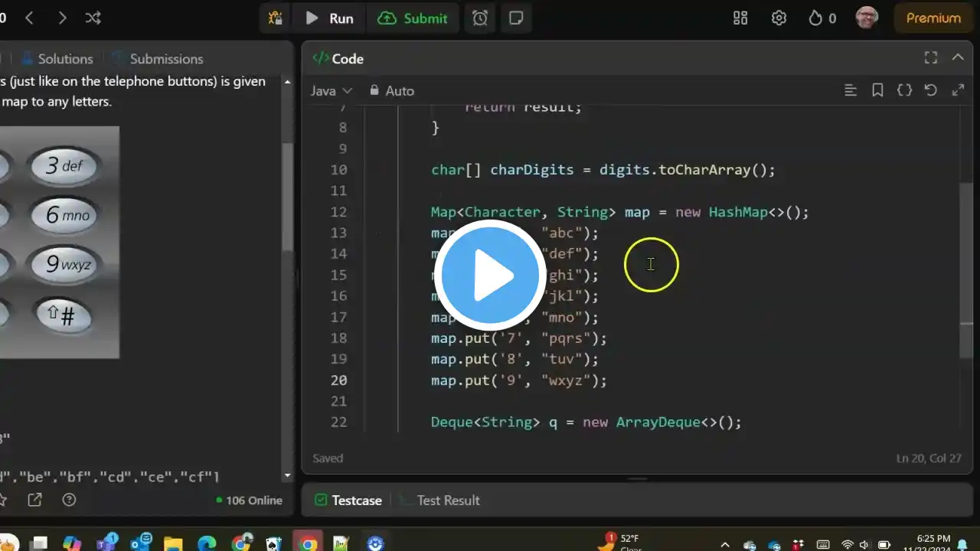Switch to the Solutions tab
The width and height of the screenshot is (980, 551).
pos(57,58)
